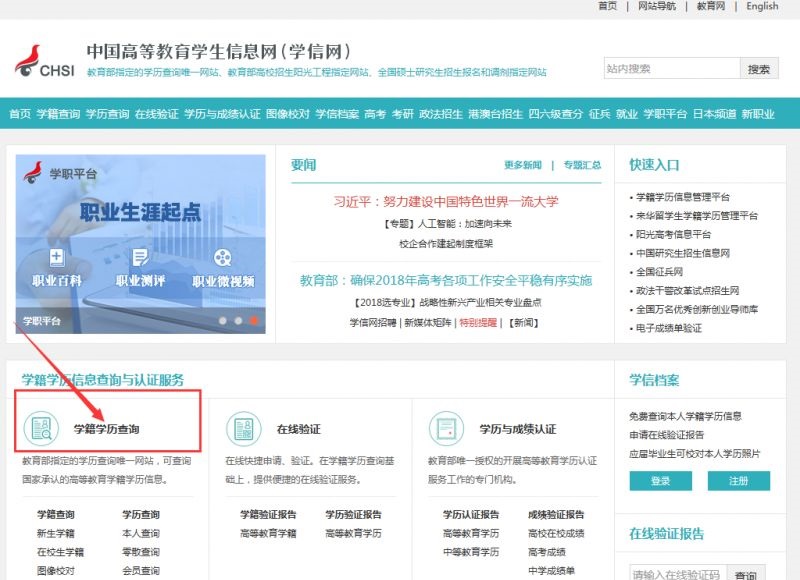Click the 登录 button
The height and width of the screenshot is (580, 800).
point(661,481)
